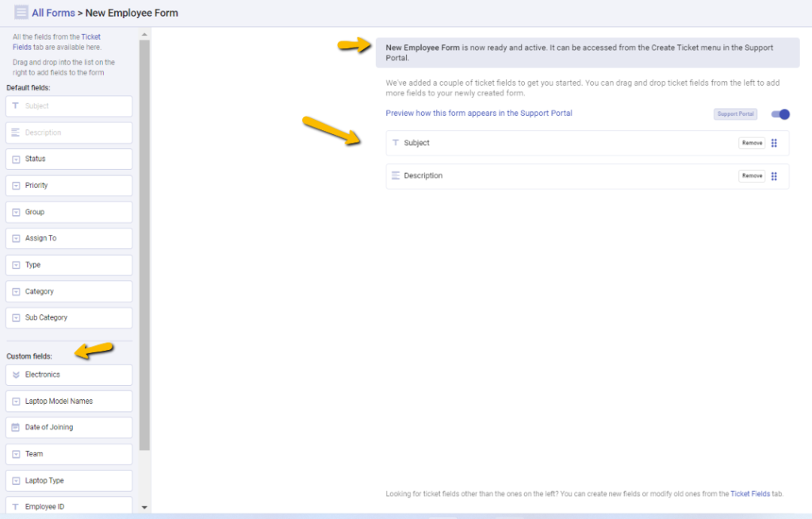Remove the Subject field from the form
Image resolution: width=812 pixels, height=519 pixels.
click(751, 143)
